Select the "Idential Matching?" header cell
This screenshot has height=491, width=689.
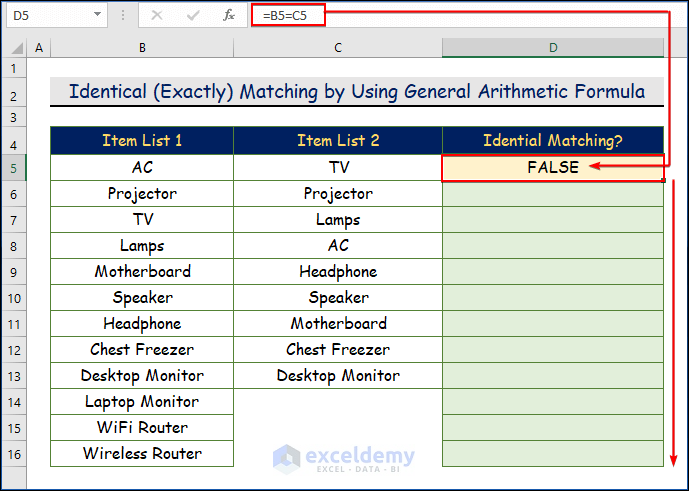pyautogui.click(x=552, y=141)
